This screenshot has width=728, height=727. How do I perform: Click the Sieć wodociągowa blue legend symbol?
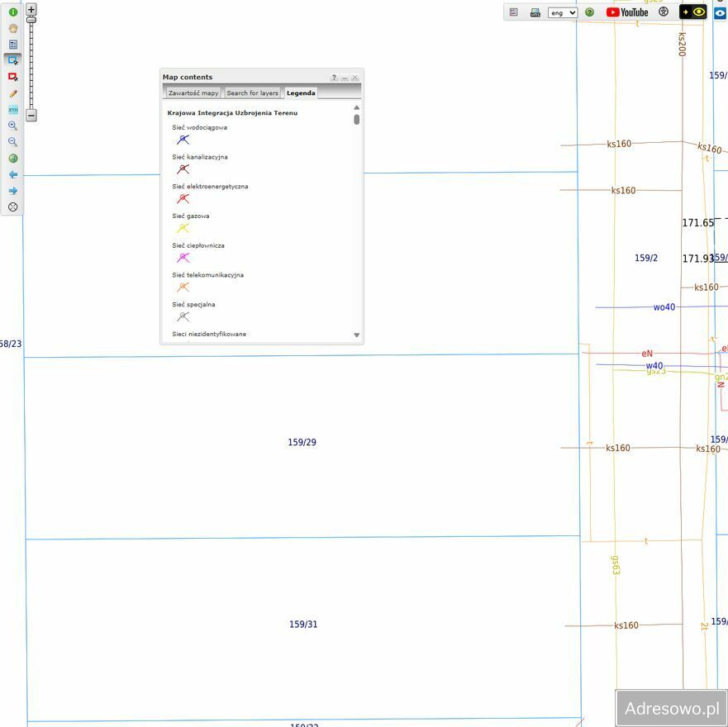[183, 140]
